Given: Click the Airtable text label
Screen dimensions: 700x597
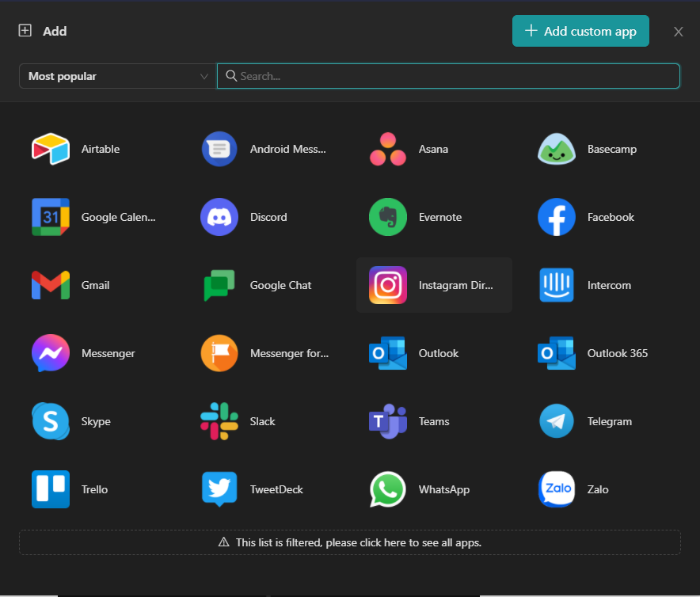Looking at the screenshot, I should [x=101, y=149].
